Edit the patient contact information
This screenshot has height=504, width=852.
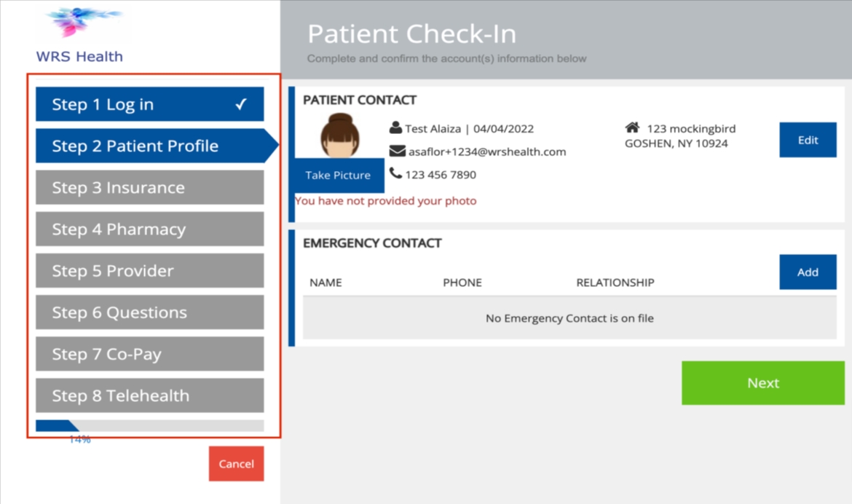tap(807, 139)
